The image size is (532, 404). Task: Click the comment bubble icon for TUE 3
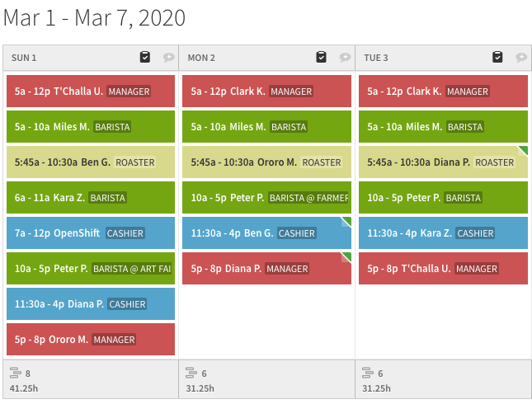click(x=521, y=58)
